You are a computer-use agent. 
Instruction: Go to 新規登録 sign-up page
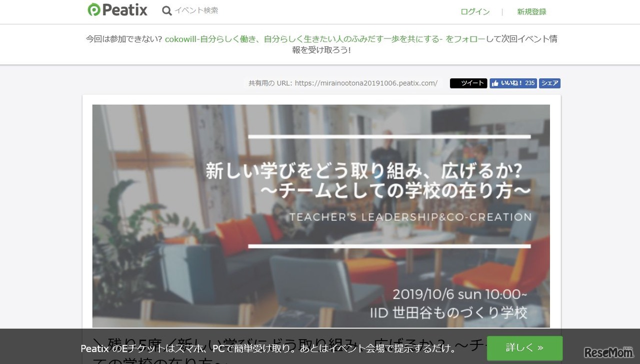pos(531,11)
